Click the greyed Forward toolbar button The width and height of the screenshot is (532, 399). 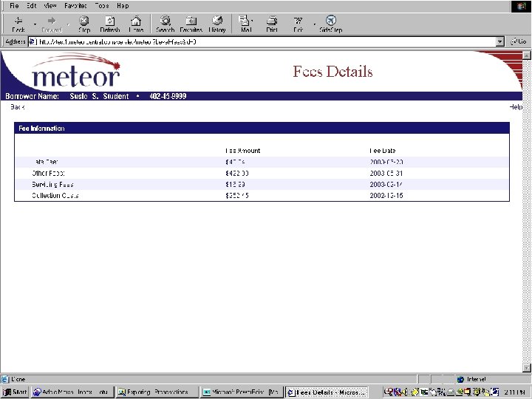[52, 24]
